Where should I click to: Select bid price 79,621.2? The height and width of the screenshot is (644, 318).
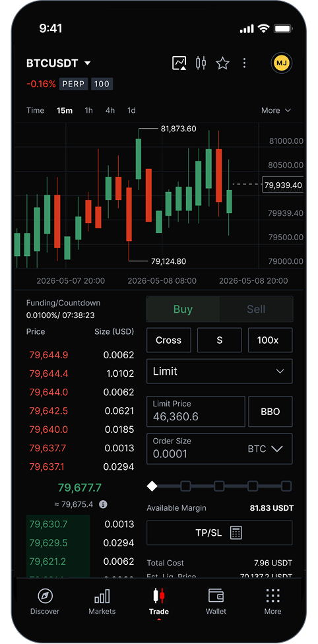[x=48, y=561]
